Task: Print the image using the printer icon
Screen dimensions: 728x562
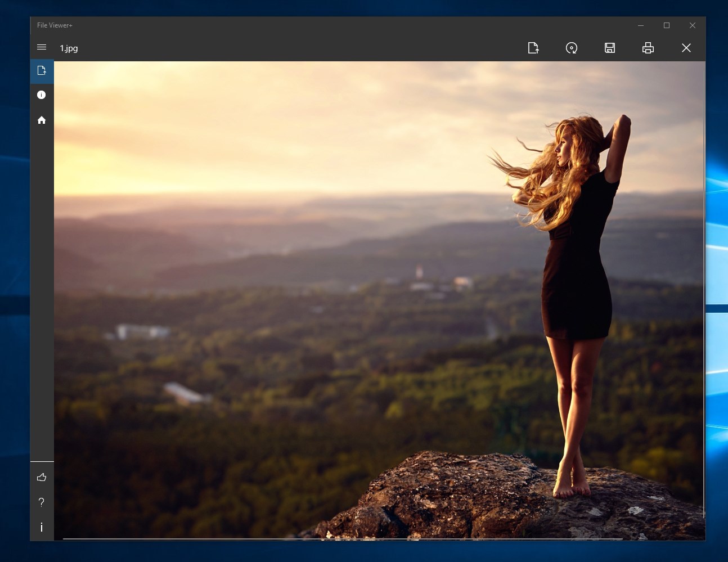Action: pyautogui.click(x=648, y=48)
